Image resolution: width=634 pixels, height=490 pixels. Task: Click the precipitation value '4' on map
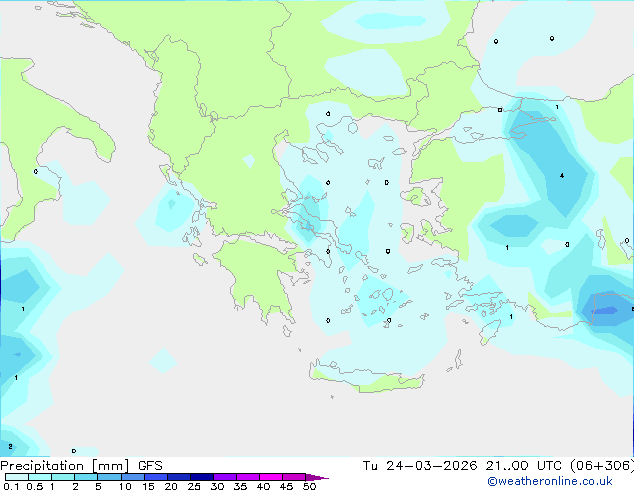click(562, 175)
